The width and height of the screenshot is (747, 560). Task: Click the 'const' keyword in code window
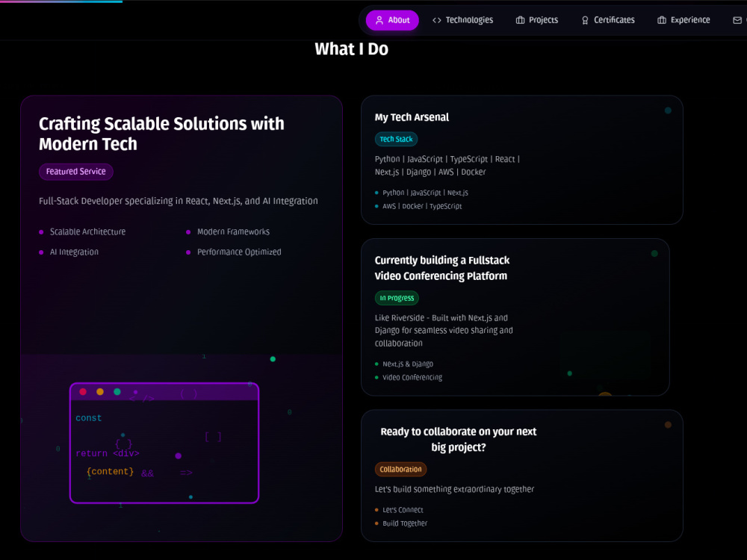pyautogui.click(x=89, y=418)
